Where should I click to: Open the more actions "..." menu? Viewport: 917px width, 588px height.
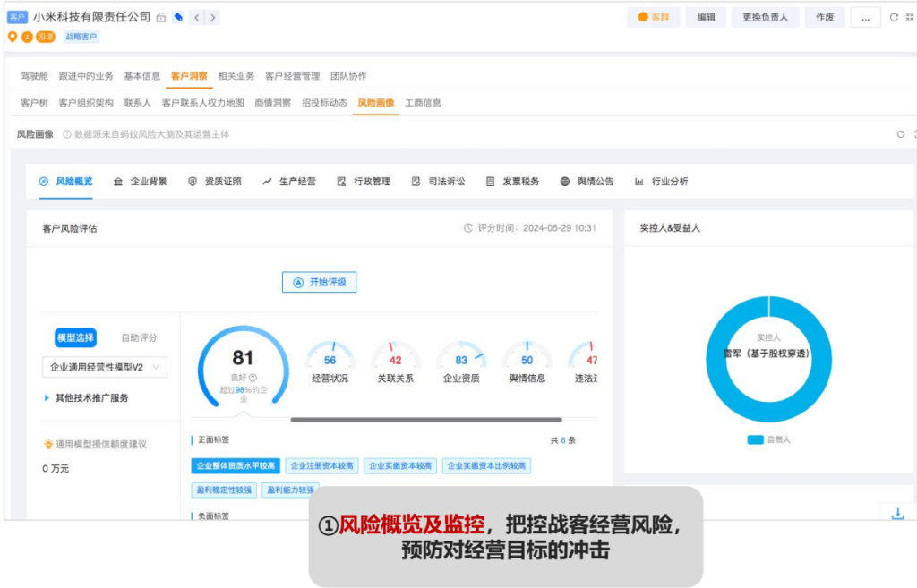(865, 17)
